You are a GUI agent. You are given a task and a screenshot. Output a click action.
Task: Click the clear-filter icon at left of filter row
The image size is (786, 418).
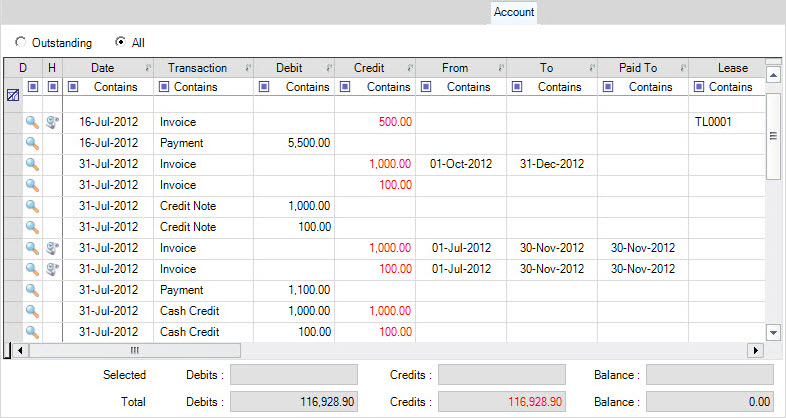pos(13,94)
